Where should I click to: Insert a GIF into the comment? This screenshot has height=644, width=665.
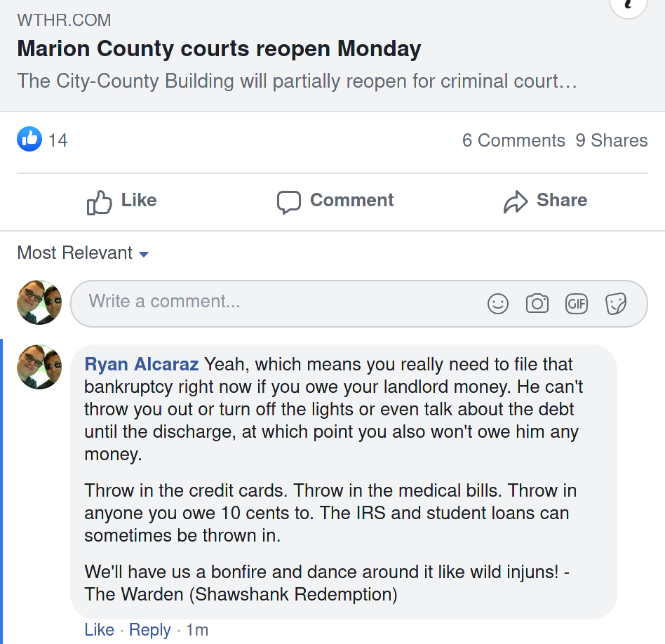coord(576,304)
